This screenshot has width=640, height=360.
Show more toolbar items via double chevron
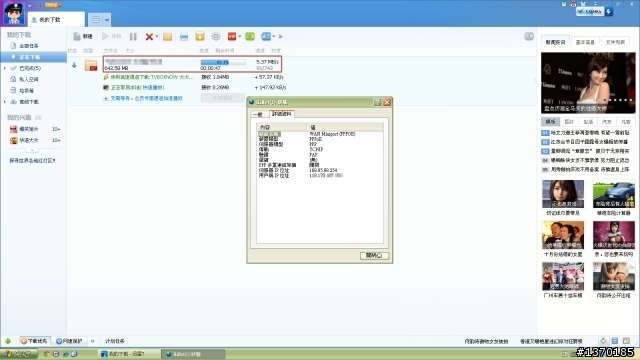pos(280,36)
